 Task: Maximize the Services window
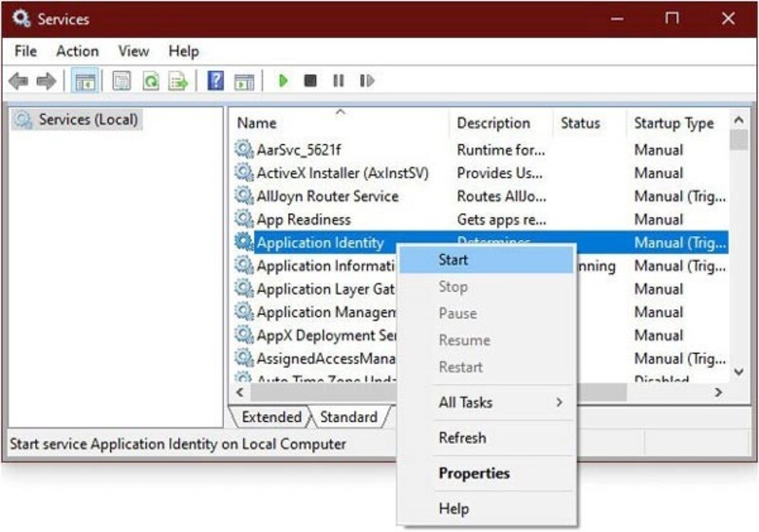(672, 19)
